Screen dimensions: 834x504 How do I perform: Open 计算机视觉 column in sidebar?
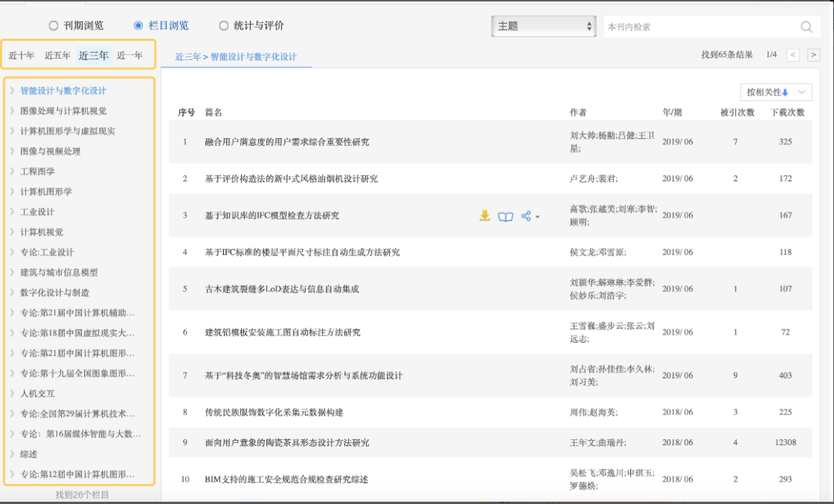[42, 232]
